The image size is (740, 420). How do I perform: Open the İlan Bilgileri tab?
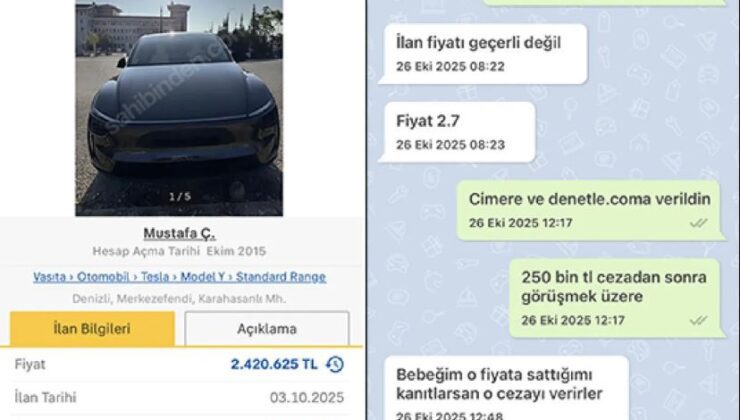[x=92, y=328]
